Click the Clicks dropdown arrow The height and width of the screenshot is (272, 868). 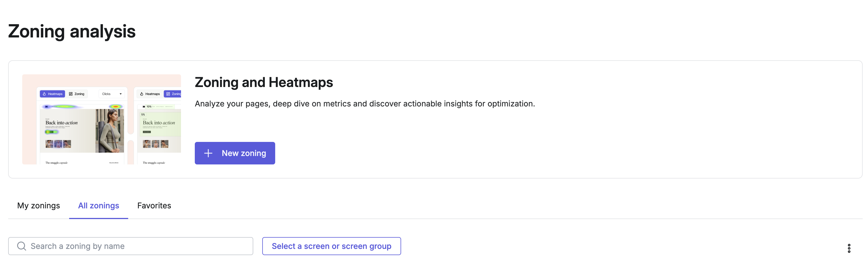(x=121, y=94)
